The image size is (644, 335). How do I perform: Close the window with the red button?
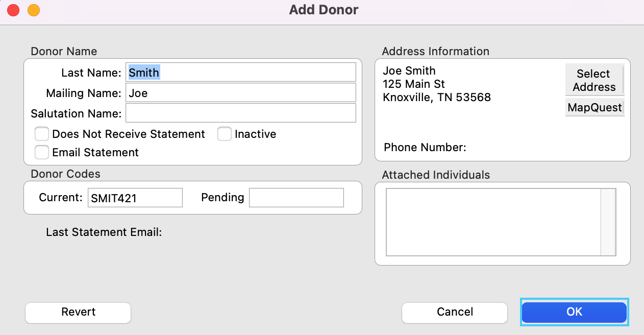[x=13, y=10]
